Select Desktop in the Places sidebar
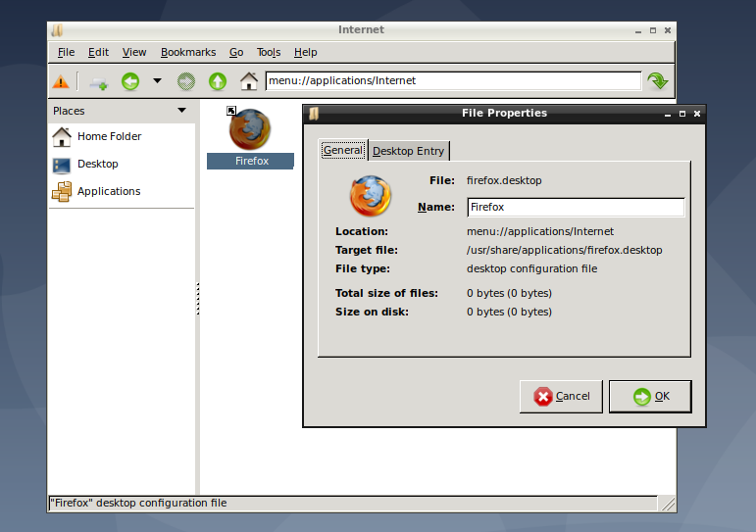 97,164
